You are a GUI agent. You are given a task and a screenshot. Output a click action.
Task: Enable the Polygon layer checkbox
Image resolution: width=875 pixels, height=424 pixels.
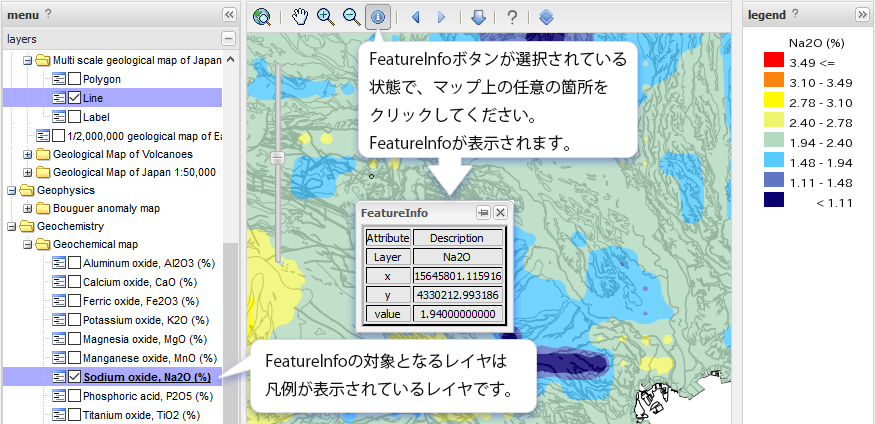[x=74, y=79]
